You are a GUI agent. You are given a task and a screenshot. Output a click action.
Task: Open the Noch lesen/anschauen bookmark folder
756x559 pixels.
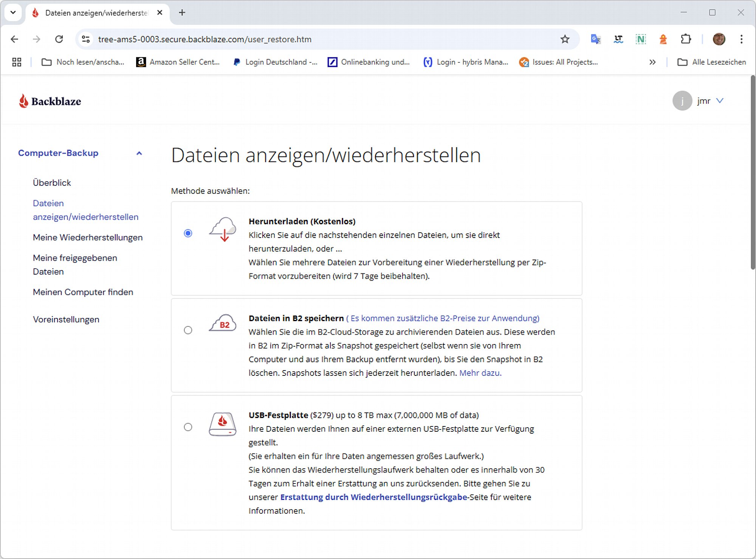coord(83,62)
